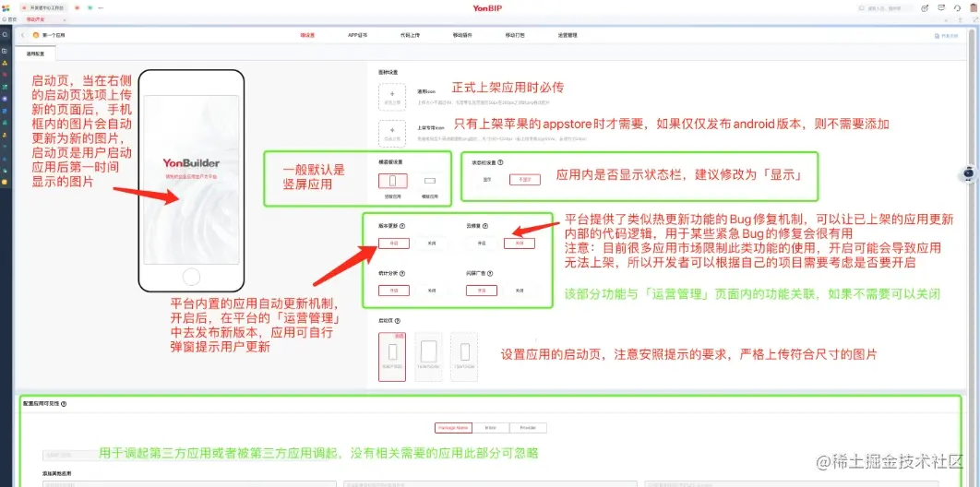
Task: Click help icon next to 统计分析
Action: click(402, 273)
